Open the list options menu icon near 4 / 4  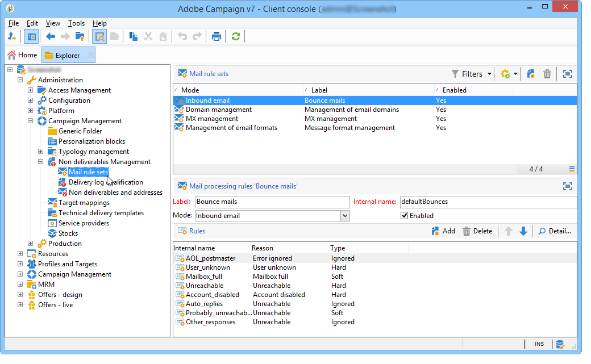coord(572,169)
